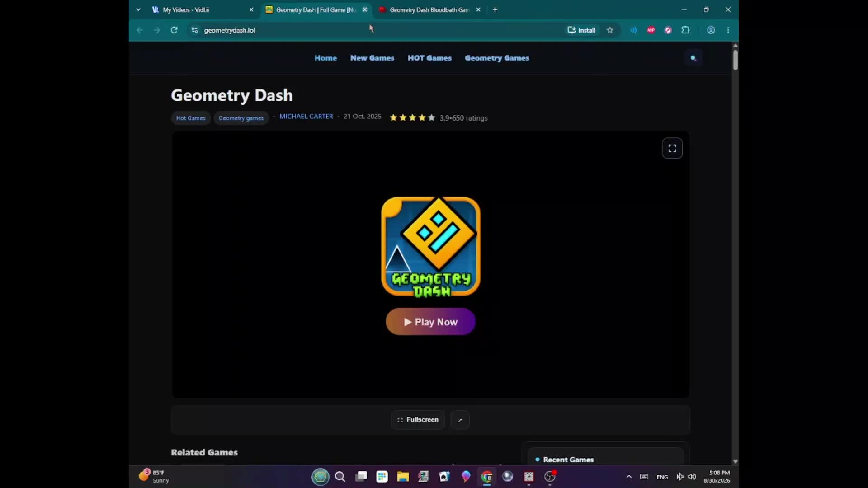Click the Play Now button
The width and height of the screenshot is (868, 488).
point(430,322)
